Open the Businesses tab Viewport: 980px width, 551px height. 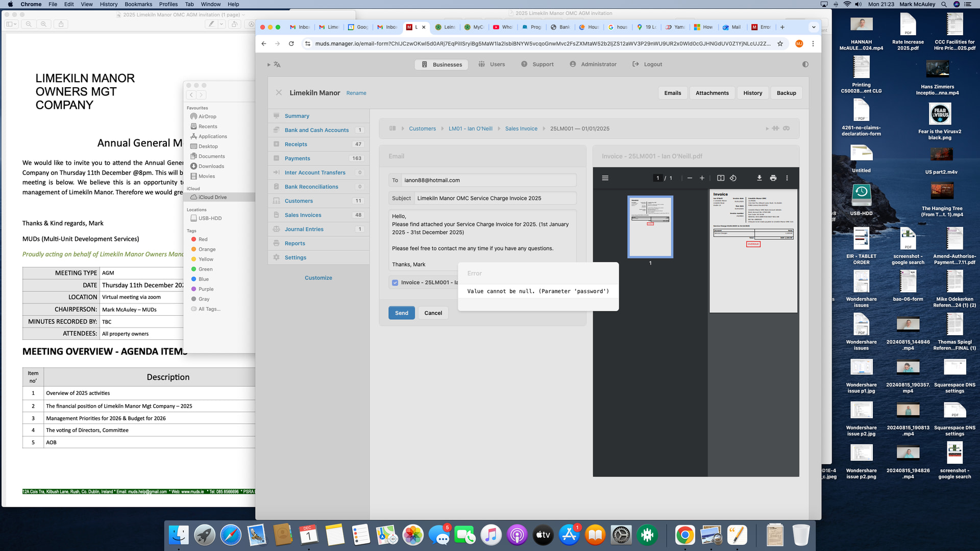coord(442,64)
